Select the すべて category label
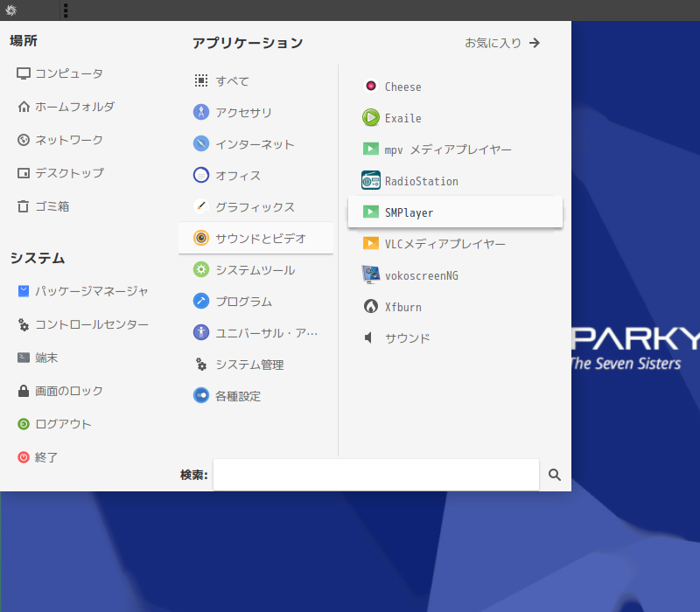This screenshot has width=700, height=612. [x=232, y=81]
